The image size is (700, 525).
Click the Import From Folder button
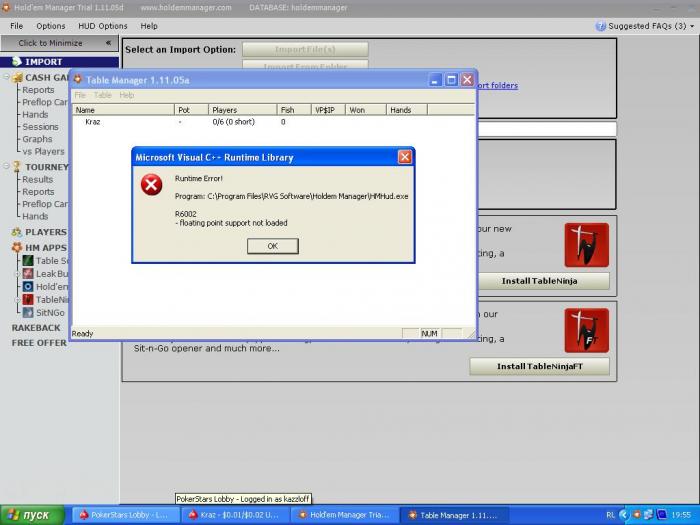305,65
